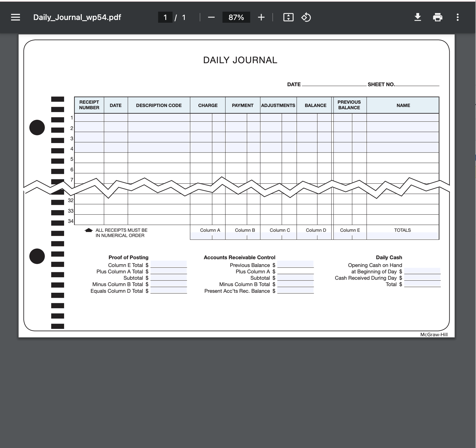Focus the Equals Column D Total field

[x=169, y=290]
